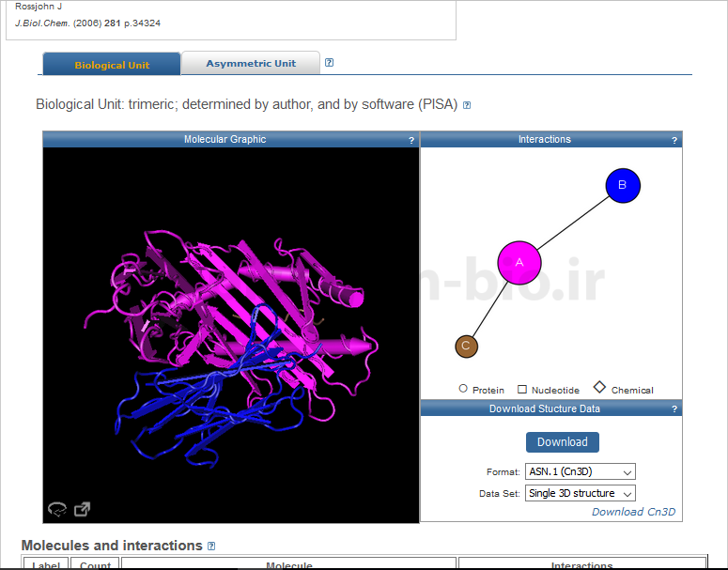The width and height of the screenshot is (728, 570).
Task: Open molecular graphic in pop-out window
Action: coord(83,509)
